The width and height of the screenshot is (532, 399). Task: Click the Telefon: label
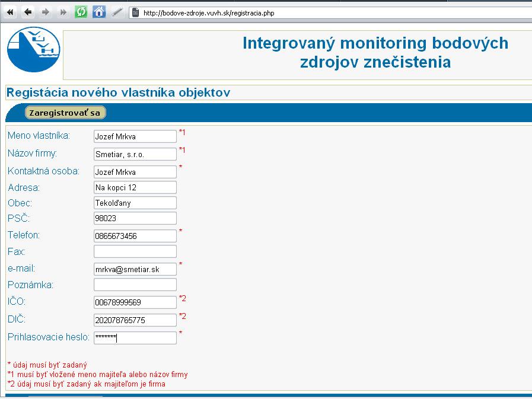24,235
